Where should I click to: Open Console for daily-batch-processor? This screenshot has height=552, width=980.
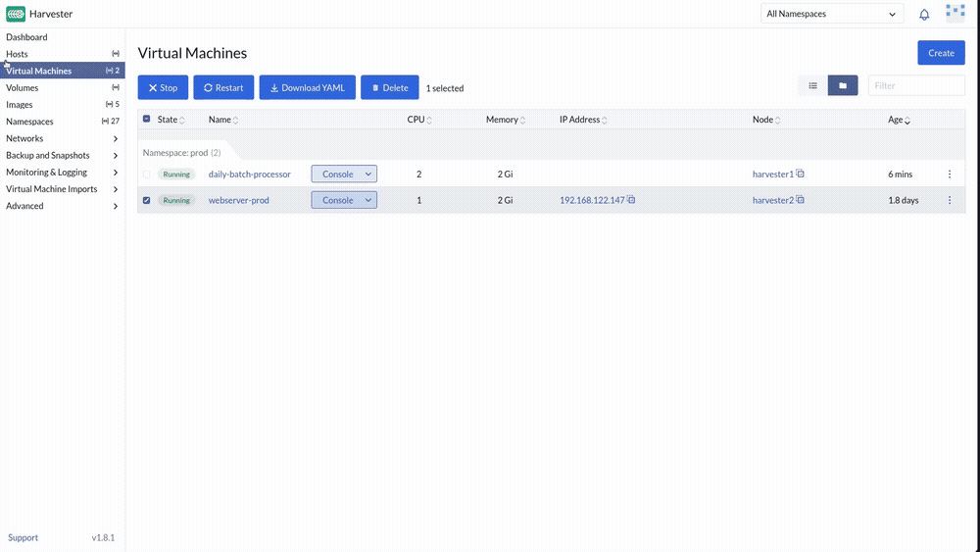click(337, 174)
